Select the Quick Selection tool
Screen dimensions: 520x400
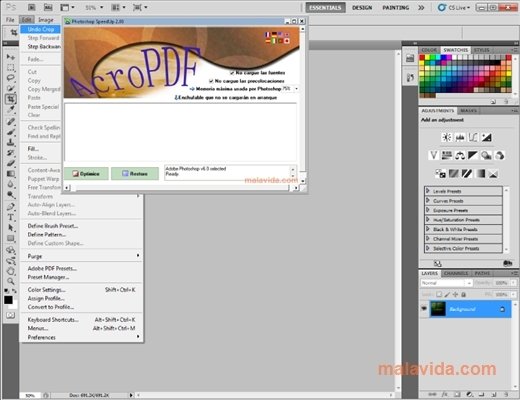(x=10, y=88)
